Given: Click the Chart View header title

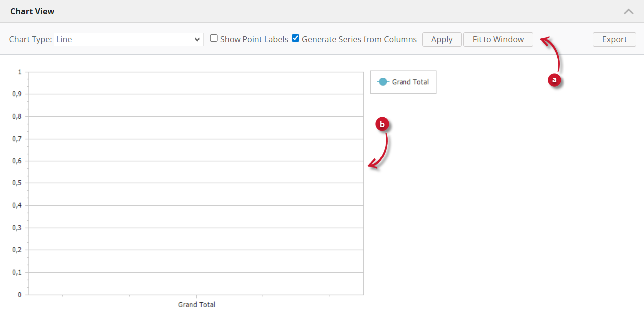Looking at the screenshot, I should pos(32,11).
